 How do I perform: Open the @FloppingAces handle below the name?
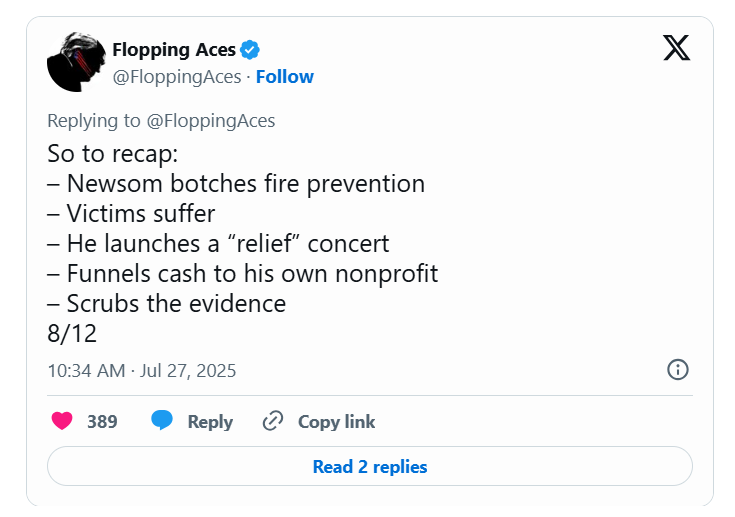click(177, 77)
